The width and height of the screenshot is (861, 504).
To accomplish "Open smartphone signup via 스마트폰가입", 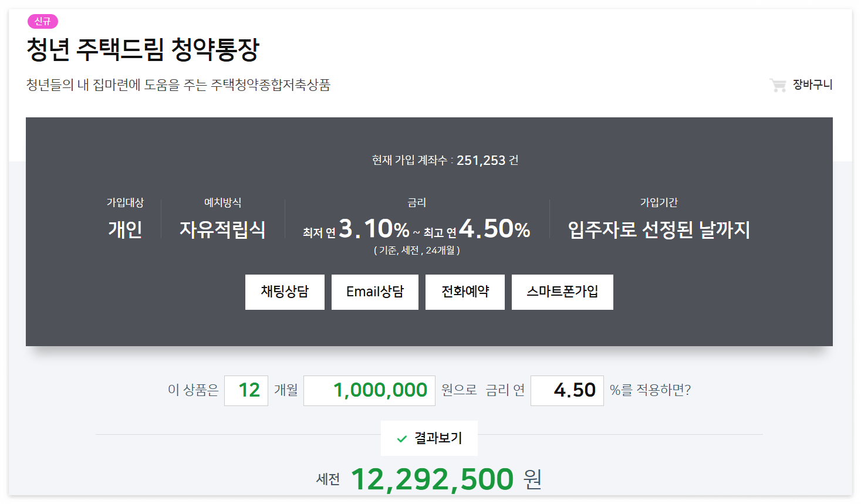I will [x=562, y=292].
